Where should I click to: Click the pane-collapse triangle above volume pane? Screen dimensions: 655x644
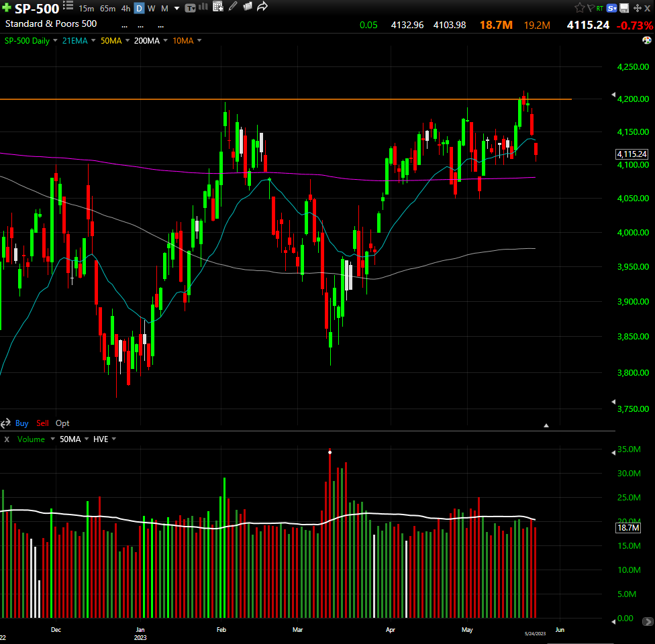point(546,425)
